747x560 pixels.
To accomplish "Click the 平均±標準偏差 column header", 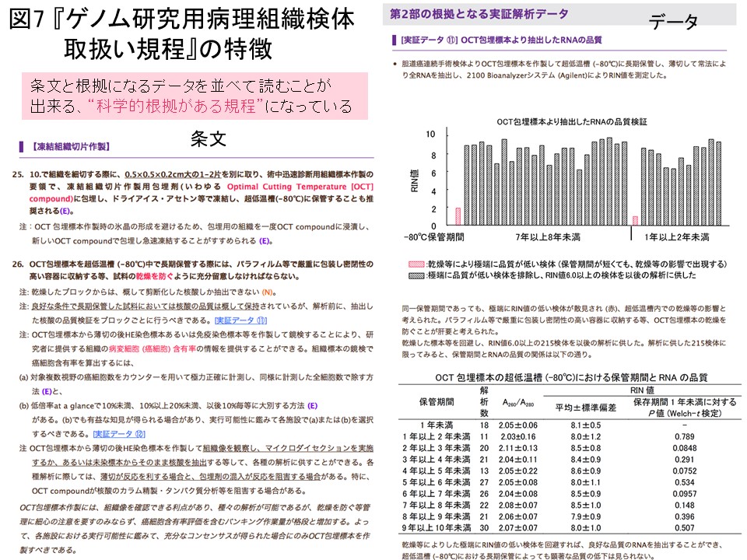I will point(585,407).
